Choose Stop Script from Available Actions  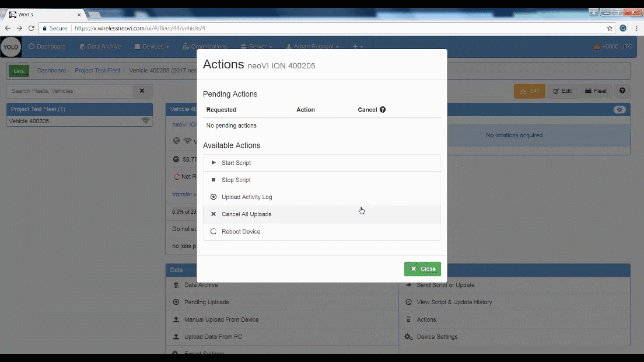coord(321,180)
